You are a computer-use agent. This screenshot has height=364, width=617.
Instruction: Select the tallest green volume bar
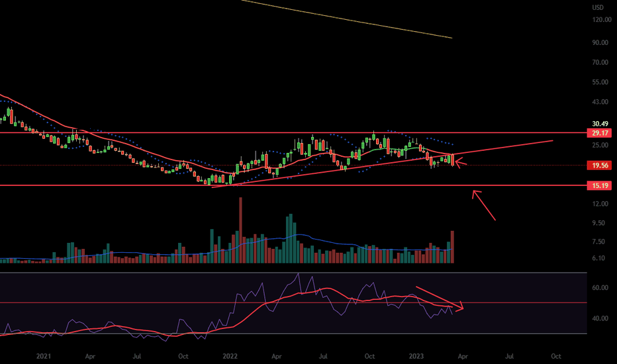point(291,238)
